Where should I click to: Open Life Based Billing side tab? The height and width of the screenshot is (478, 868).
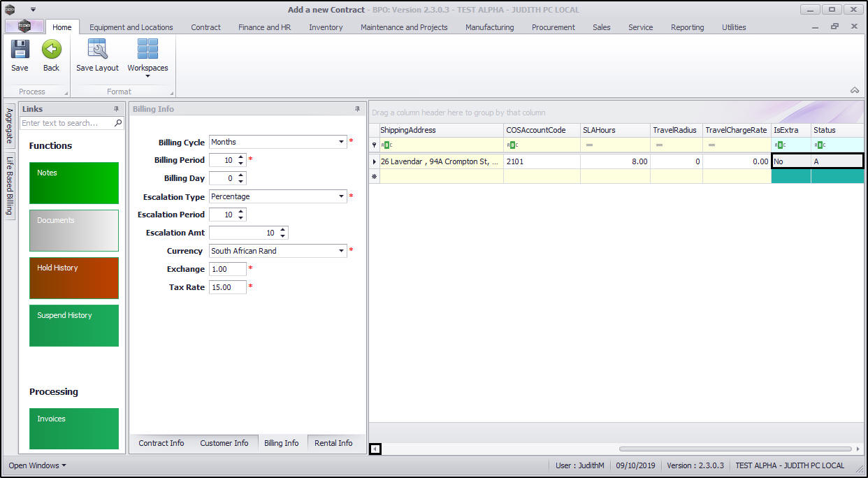point(10,186)
